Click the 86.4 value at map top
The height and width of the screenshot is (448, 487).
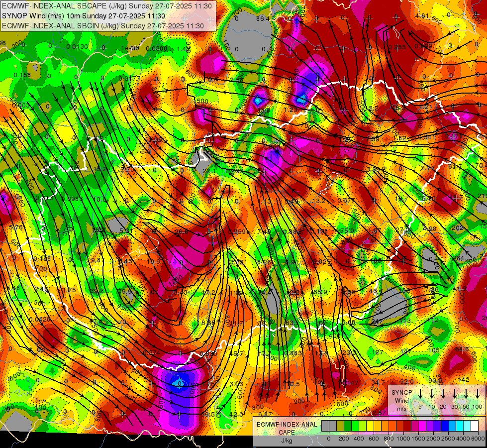(x=263, y=18)
